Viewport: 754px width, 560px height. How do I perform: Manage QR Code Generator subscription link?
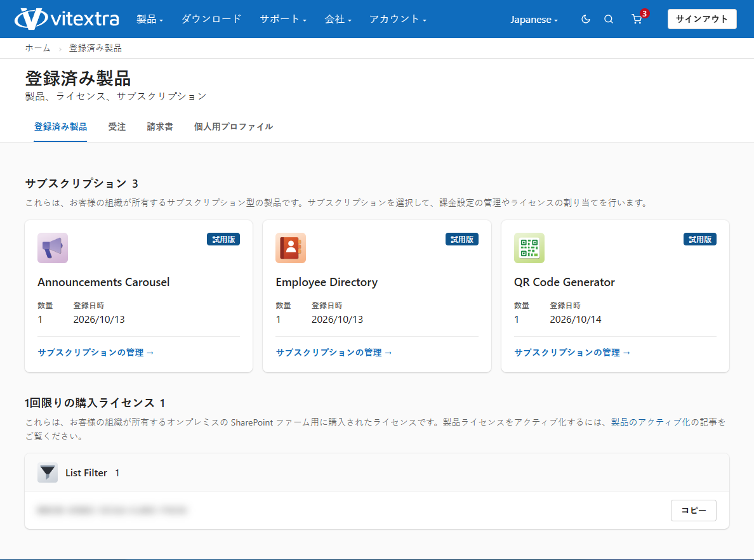pyautogui.click(x=572, y=353)
